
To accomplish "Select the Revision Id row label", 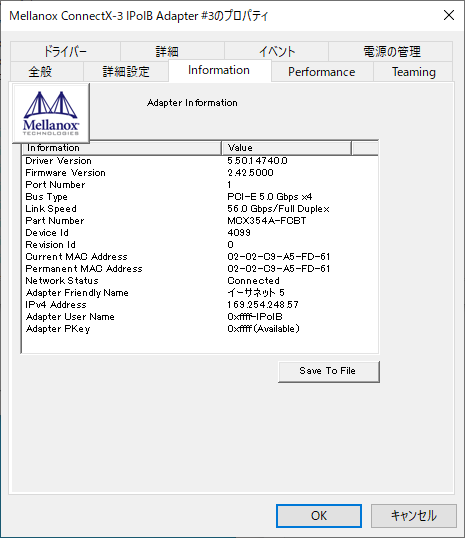I will (50, 245).
